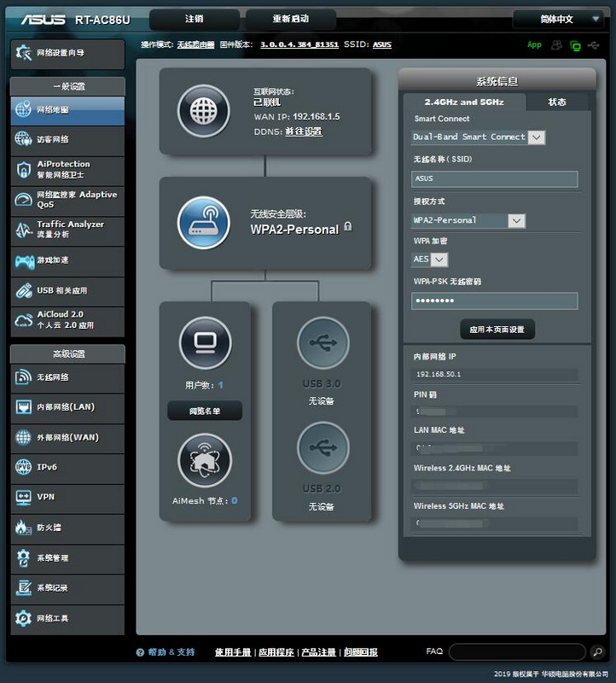Image resolution: width=616 pixels, height=683 pixels.
Task: Open the network setup wizard icon
Action: tap(24, 53)
